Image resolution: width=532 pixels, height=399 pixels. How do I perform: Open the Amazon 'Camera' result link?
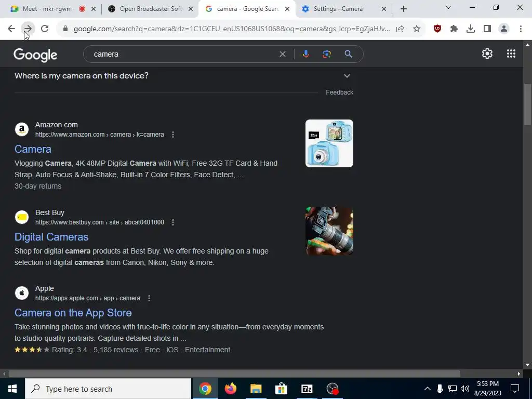(x=33, y=149)
